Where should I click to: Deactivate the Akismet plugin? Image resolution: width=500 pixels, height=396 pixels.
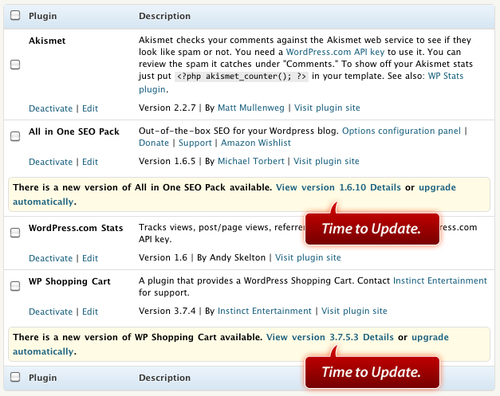coord(50,108)
